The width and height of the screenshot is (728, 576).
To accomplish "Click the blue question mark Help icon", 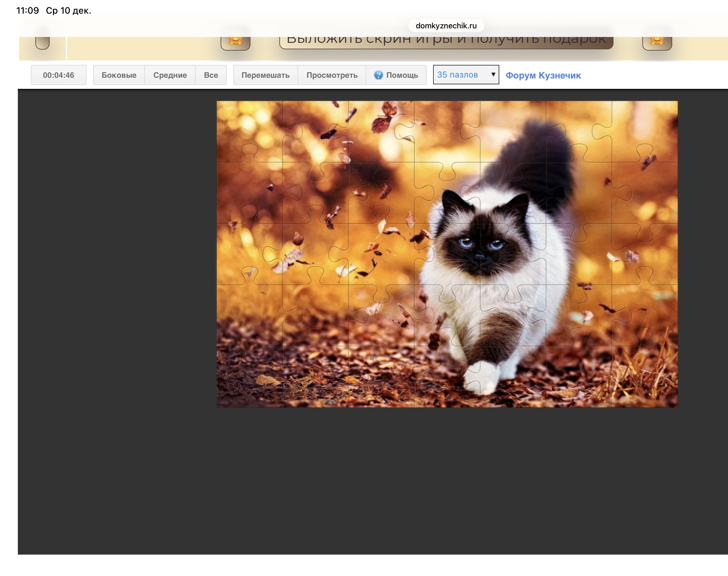I will pyautogui.click(x=378, y=75).
